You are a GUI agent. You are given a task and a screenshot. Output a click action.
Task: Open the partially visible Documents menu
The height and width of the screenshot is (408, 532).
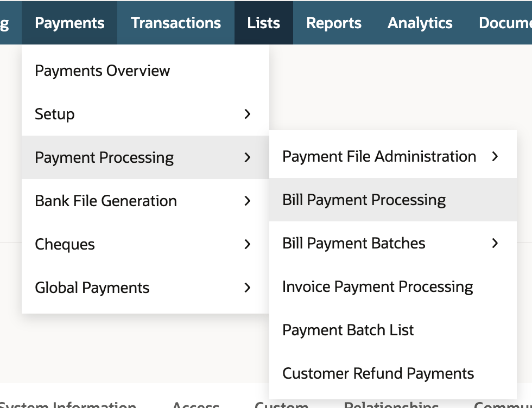[x=505, y=23]
